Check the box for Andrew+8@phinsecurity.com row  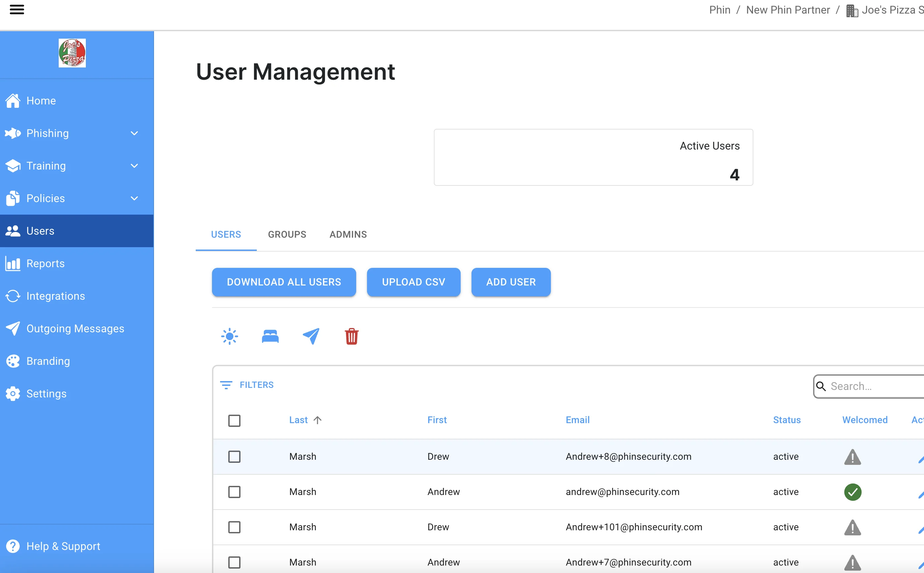[x=234, y=457]
